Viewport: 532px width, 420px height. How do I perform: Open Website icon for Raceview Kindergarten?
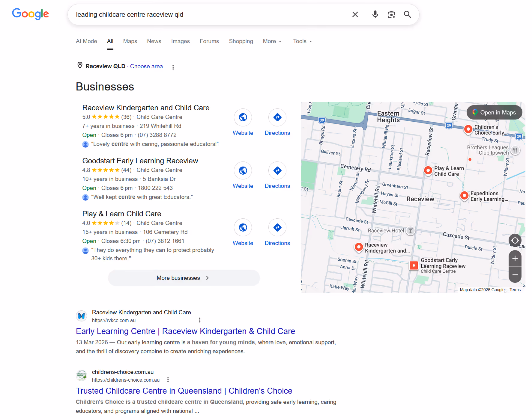point(243,117)
